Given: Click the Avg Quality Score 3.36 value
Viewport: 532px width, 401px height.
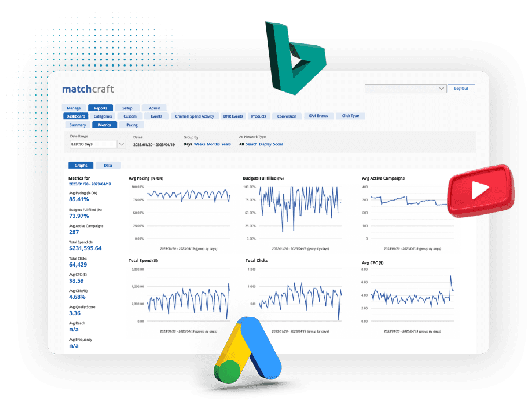Looking at the screenshot, I should point(75,313).
